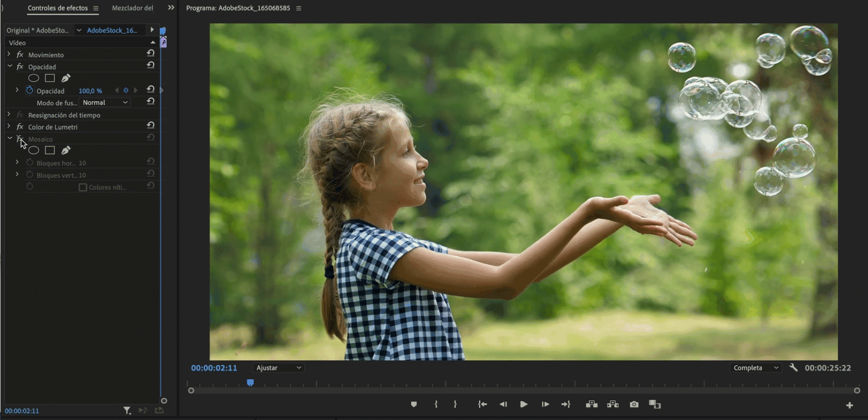The width and height of the screenshot is (868, 420).
Task: Go to previous Opacidad keyframe
Action: coord(116,90)
